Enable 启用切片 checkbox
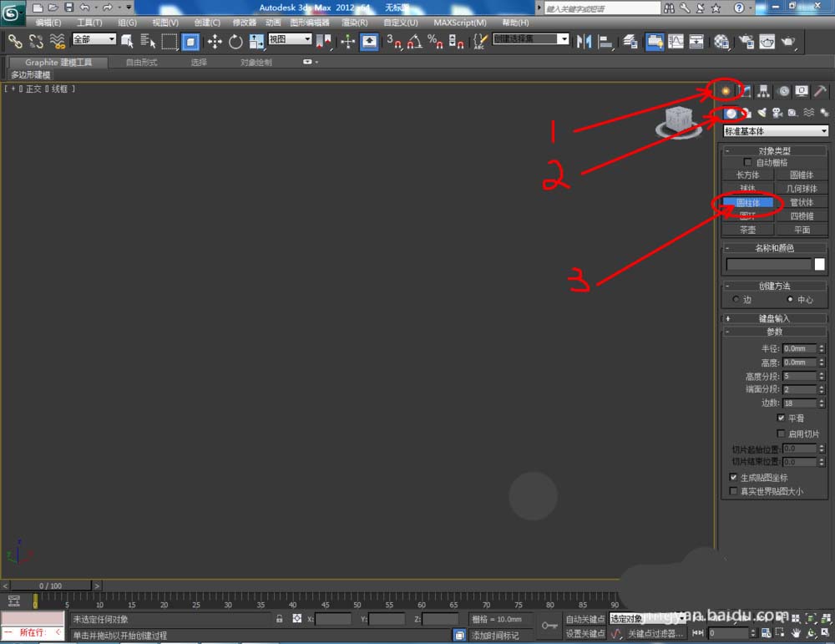835x644 pixels. 781,433
